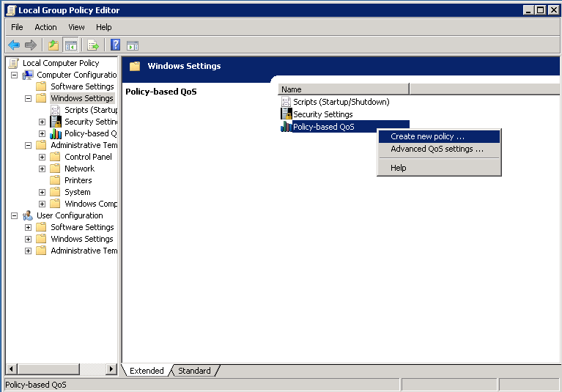The image size is (562, 392).
Task: Click the Windows Settings header folder icon
Action: [135, 66]
